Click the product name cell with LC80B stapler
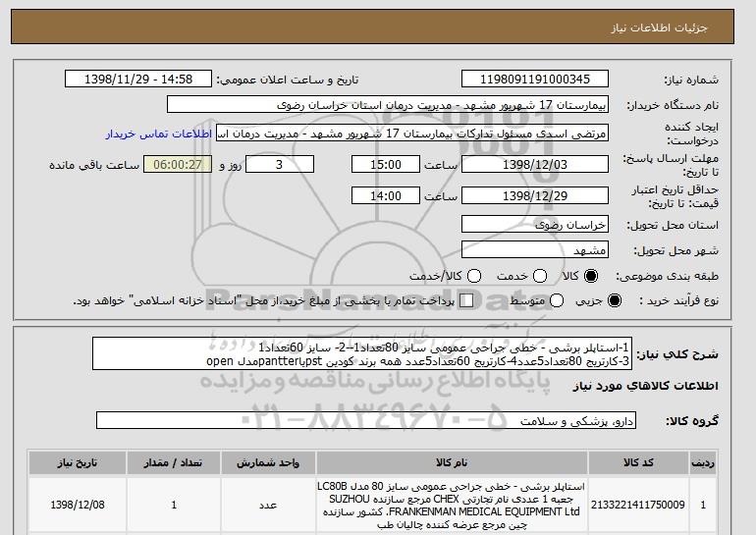 452,506
